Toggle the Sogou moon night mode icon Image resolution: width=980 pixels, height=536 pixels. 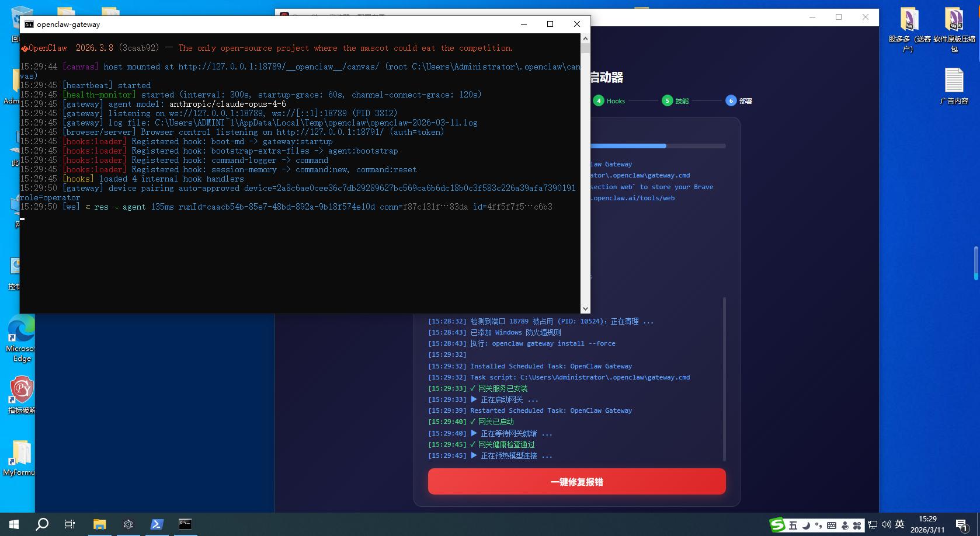click(806, 525)
